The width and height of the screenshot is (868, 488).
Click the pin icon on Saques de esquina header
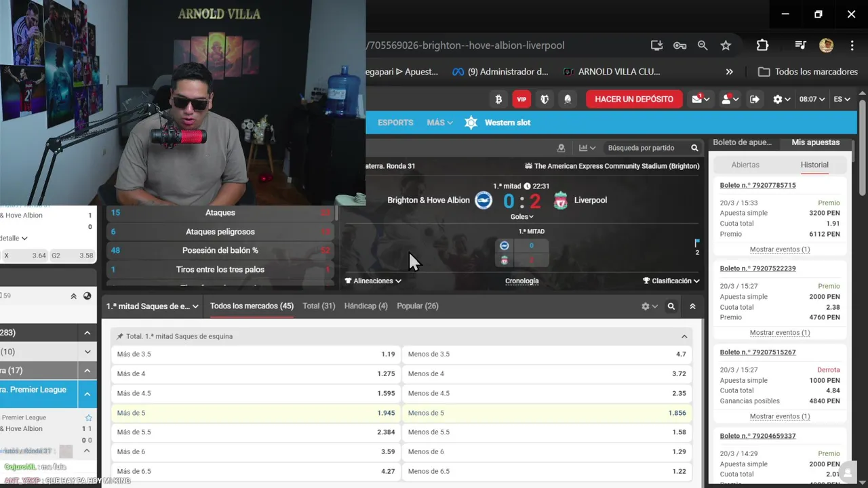[120, 336]
